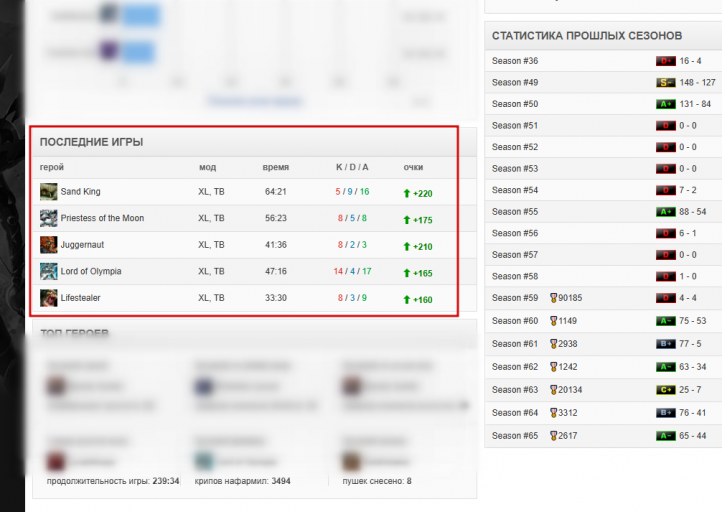722x512 pixels.
Task: Open the Priestess of the Moon match
Action: pyautogui.click(x=102, y=218)
